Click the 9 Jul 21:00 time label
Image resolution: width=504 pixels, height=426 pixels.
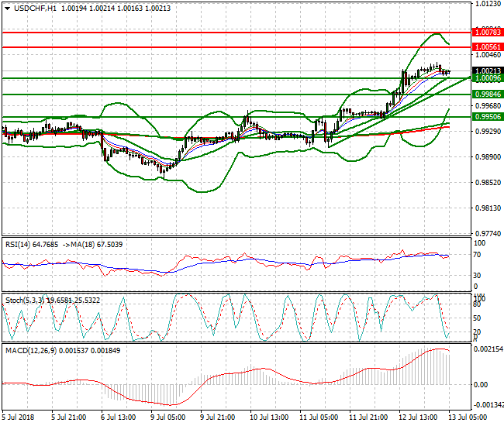coord(217,417)
